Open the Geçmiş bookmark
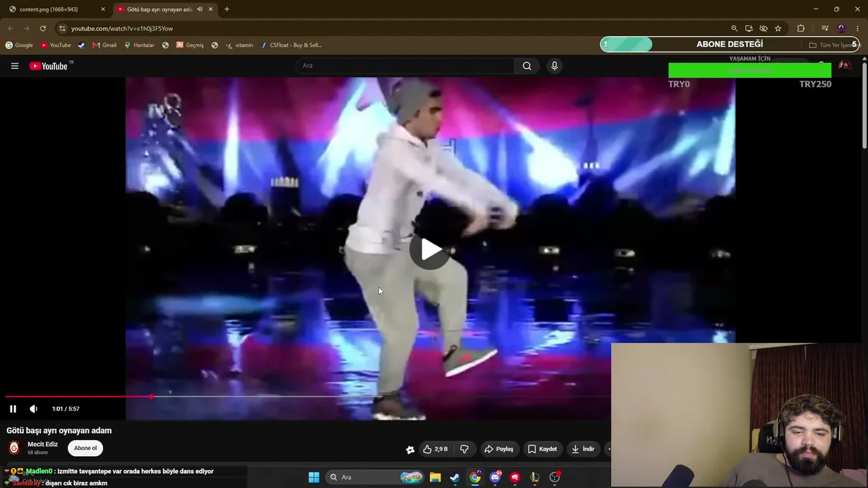 tap(190, 45)
